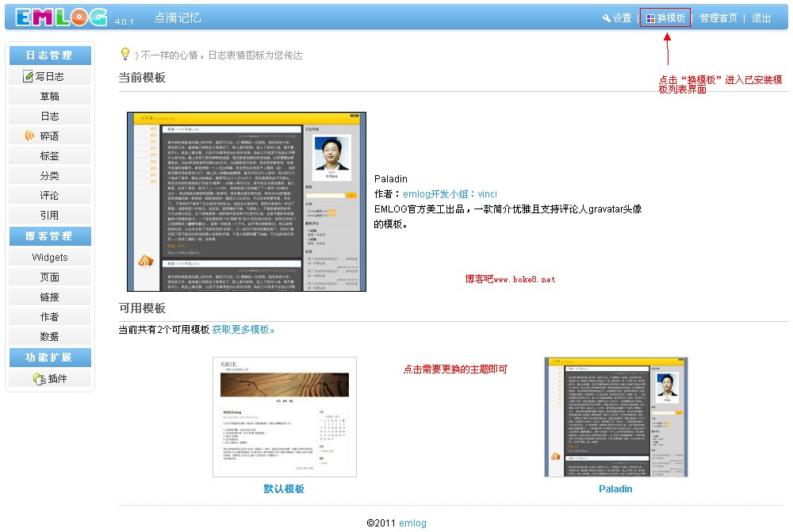Collapse the 功能扩展 sidebar section
This screenshot has height=532, width=793.
coord(50,358)
